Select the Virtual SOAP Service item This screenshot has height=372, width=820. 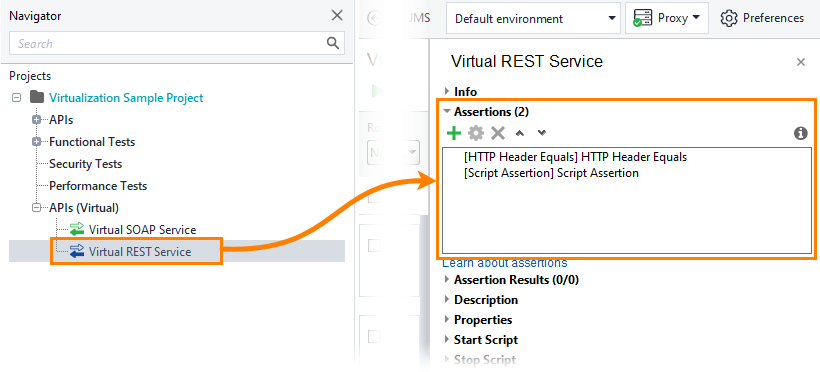142,230
